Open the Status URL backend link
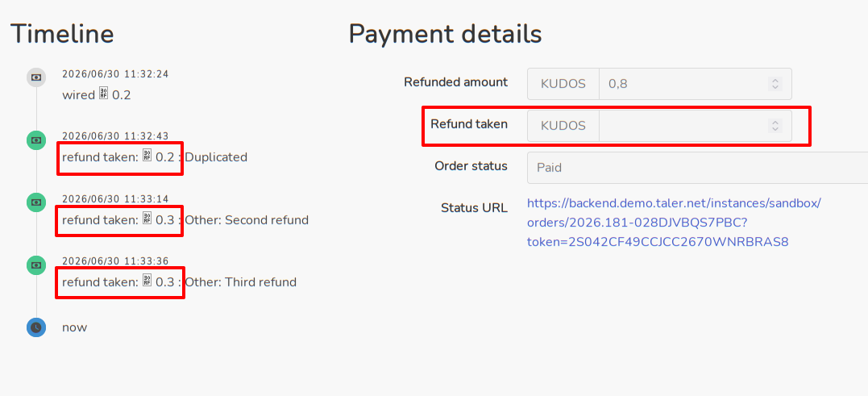Screen dimensions: 868x396 (674, 222)
